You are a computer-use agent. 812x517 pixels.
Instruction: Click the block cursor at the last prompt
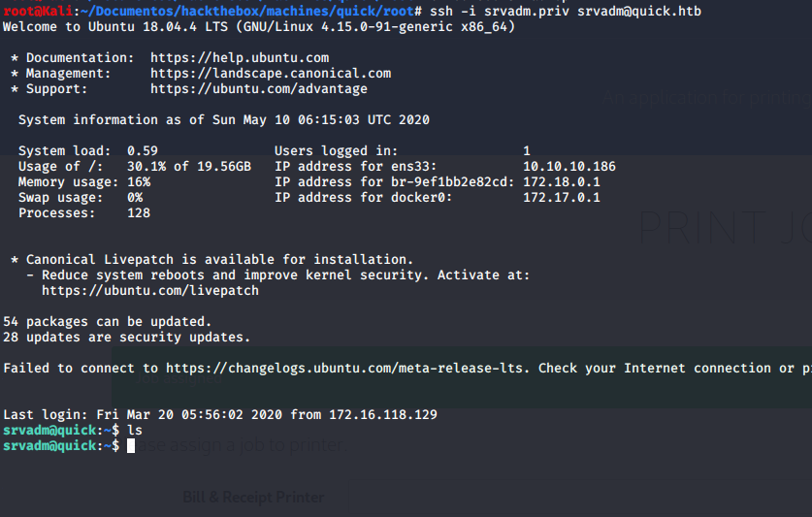pyautogui.click(x=131, y=446)
